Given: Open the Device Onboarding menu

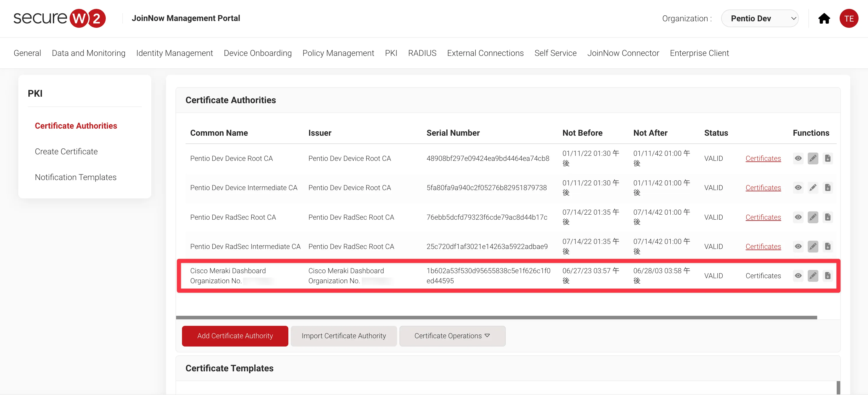Looking at the screenshot, I should 258,53.
